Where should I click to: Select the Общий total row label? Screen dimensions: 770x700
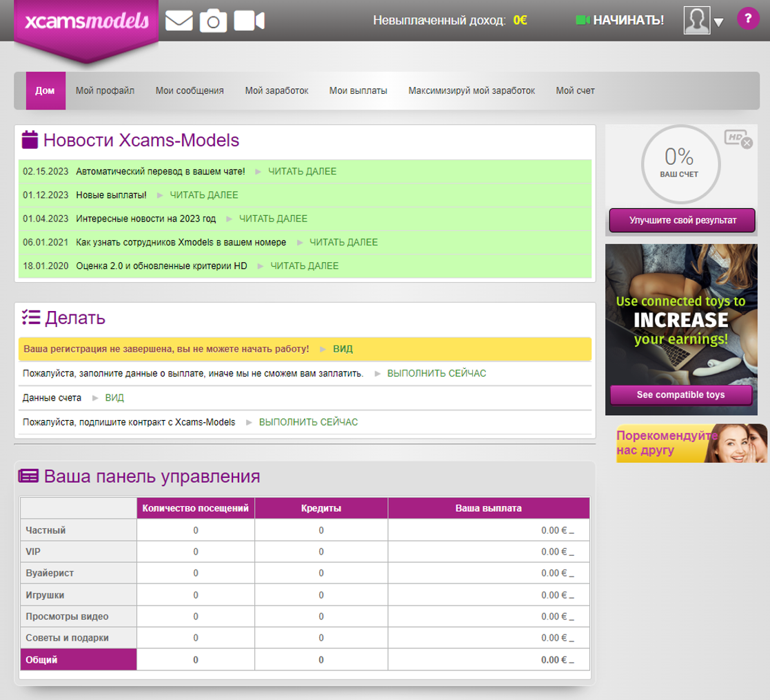[x=41, y=660]
